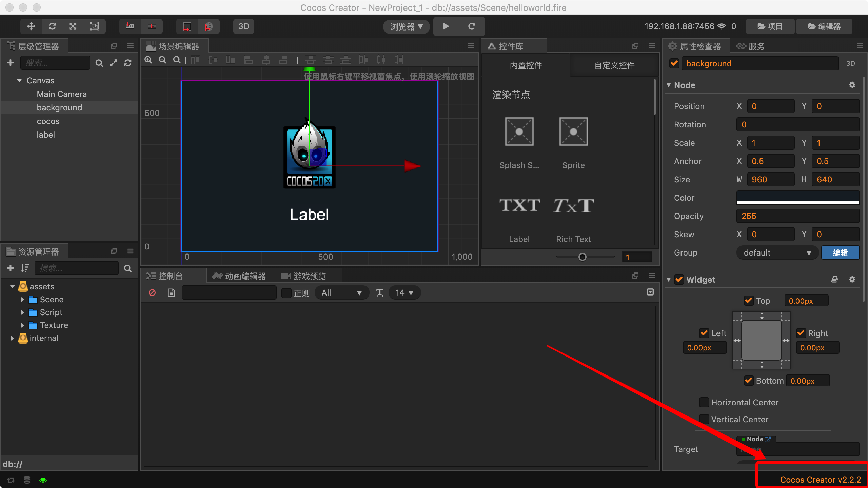Expand the Scene folder in assets
The image size is (868, 488).
(22, 300)
